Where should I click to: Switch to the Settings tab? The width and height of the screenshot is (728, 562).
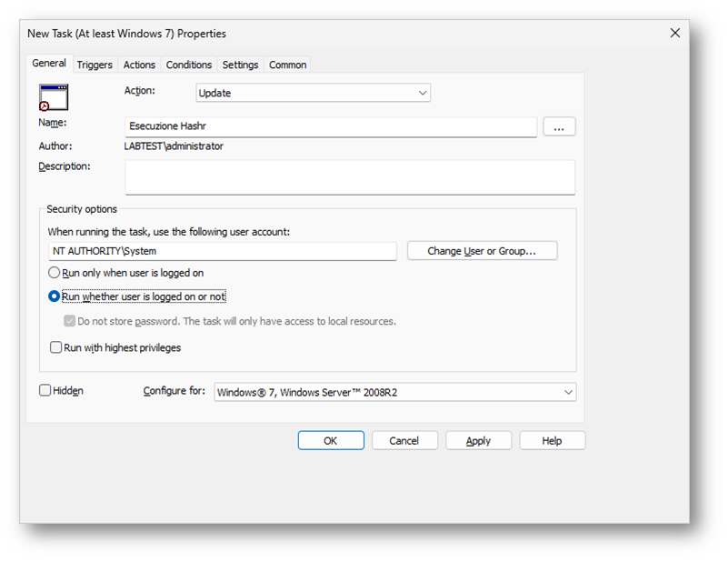[x=240, y=65]
